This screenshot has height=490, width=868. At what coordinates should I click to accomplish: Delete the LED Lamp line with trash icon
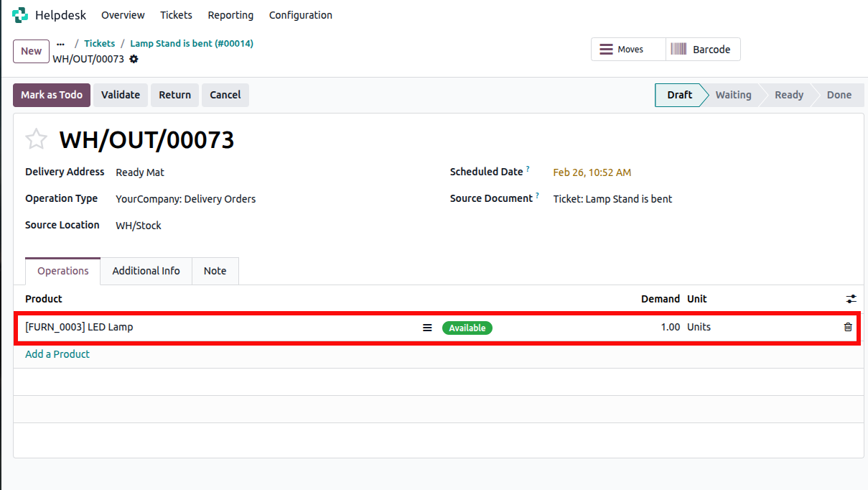coord(848,327)
